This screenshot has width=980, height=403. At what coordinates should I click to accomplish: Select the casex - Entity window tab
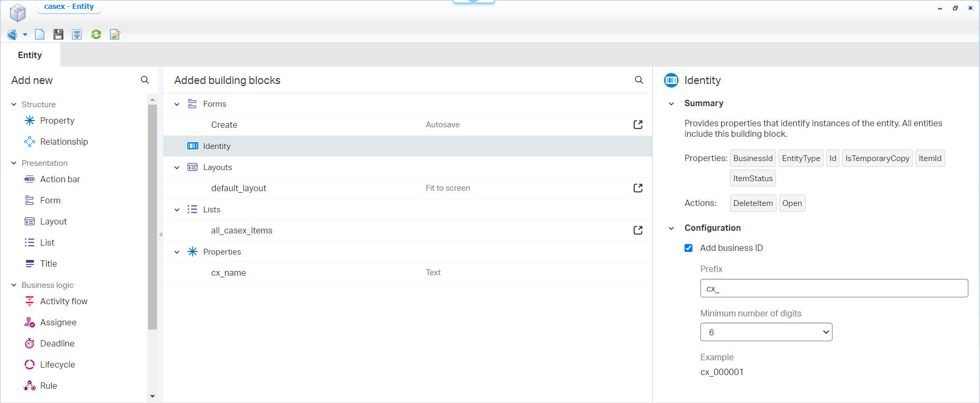coord(69,7)
